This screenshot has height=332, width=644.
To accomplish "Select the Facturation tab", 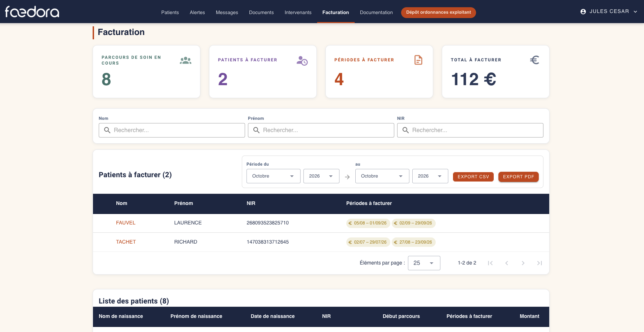I will pyautogui.click(x=336, y=12).
